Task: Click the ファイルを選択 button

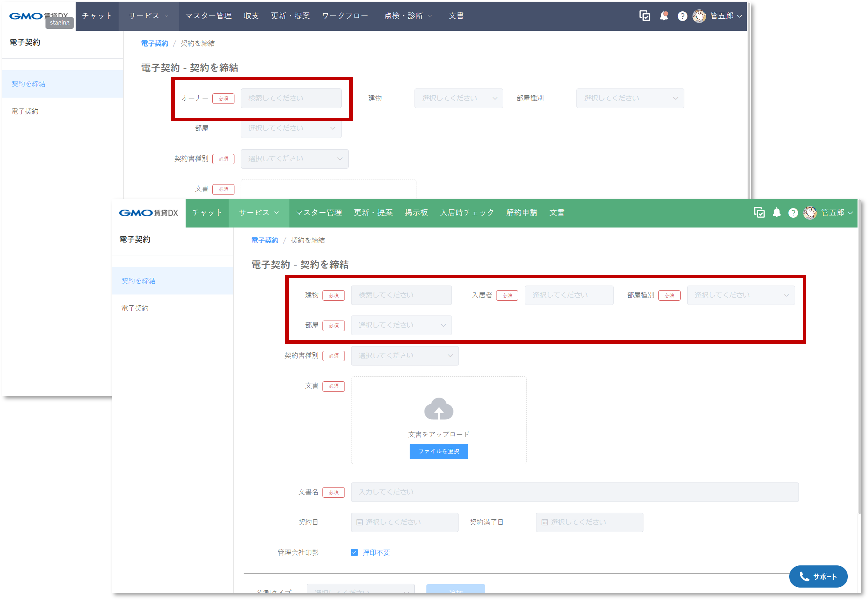Action: [x=439, y=451]
